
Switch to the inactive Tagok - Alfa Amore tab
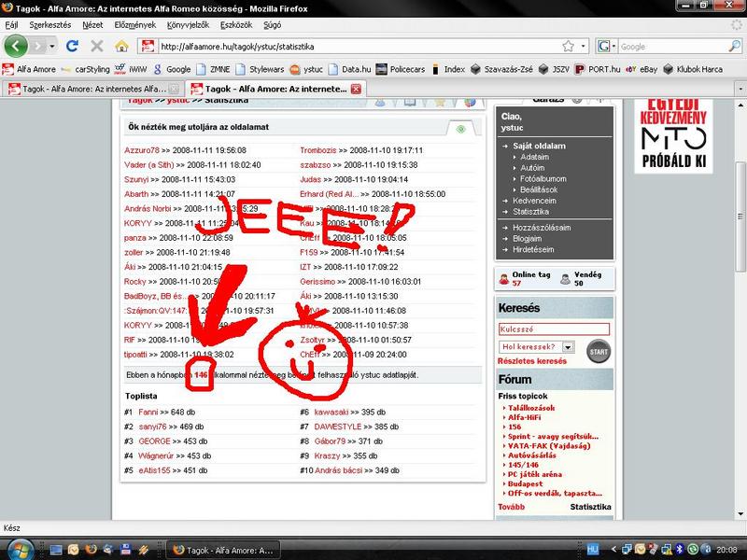point(93,89)
